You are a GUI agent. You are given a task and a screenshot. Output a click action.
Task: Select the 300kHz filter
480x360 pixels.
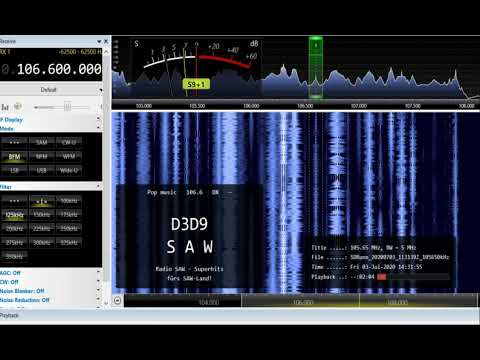point(41,243)
